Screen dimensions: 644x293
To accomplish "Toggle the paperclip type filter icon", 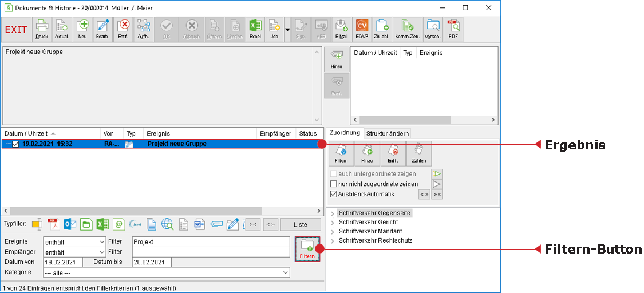I will (x=216, y=224).
